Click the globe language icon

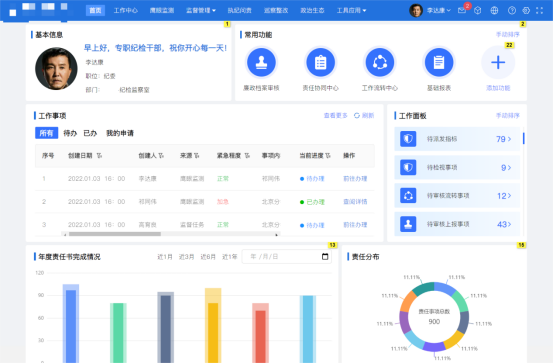pyautogui.click(x=494, y=11)
